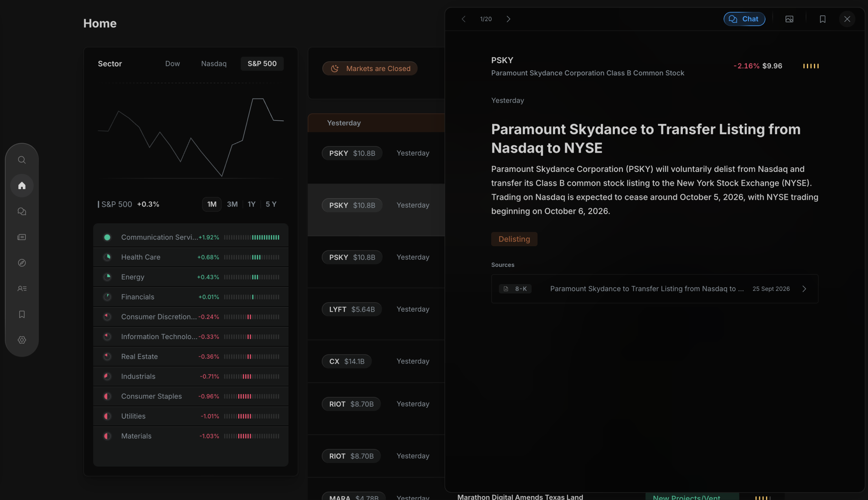Screen dimensions: 868x500
Task: Go to the previous article arrow
Action: pos(463,19)
